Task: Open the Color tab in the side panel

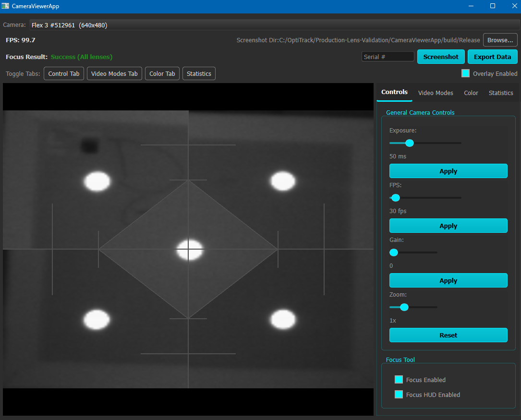Action: [471, 93]
